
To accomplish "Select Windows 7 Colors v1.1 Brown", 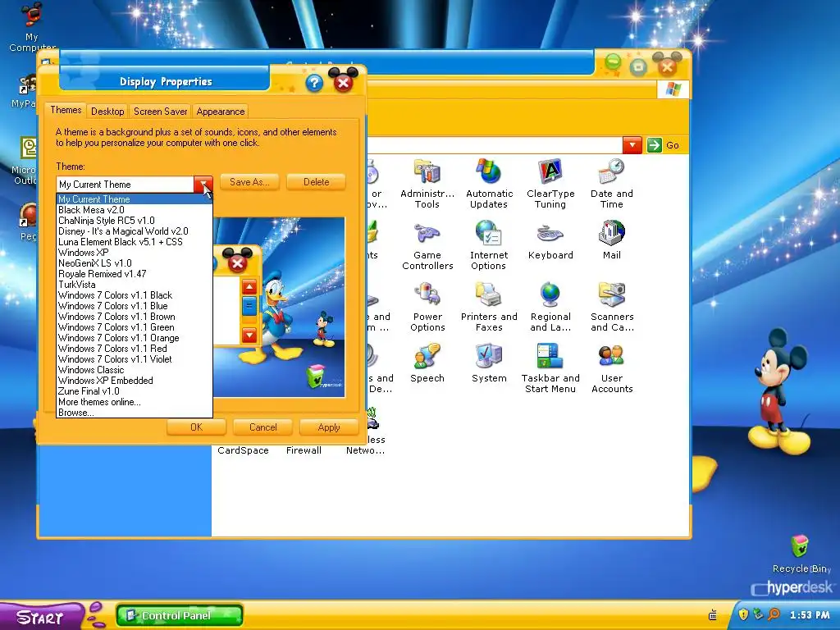I will (135, 317).
